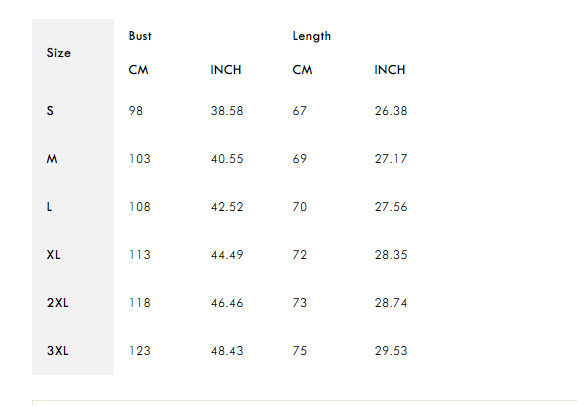Click the M size row label
This screenshot has height=406, width=577.
click(x=52, y=159)
